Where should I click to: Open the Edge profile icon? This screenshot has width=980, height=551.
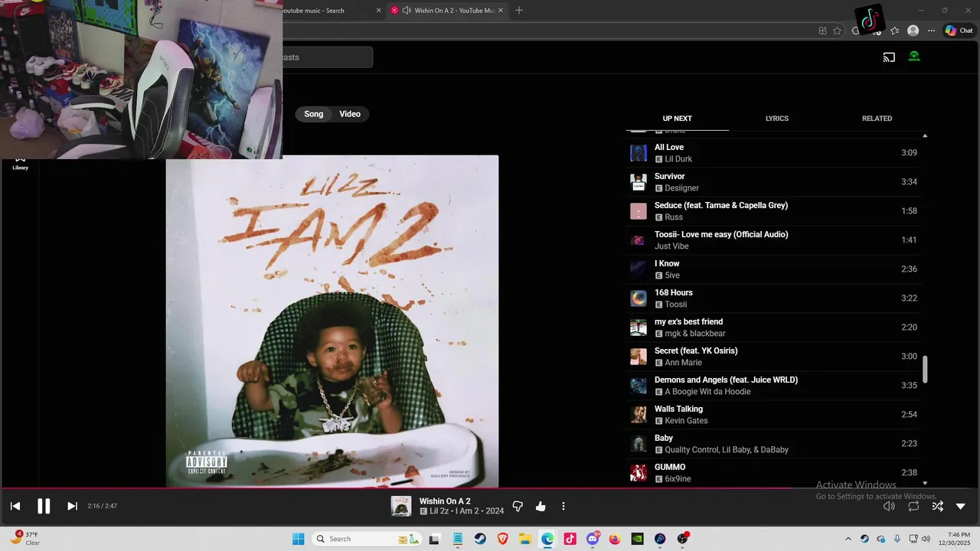click(913, 31)
